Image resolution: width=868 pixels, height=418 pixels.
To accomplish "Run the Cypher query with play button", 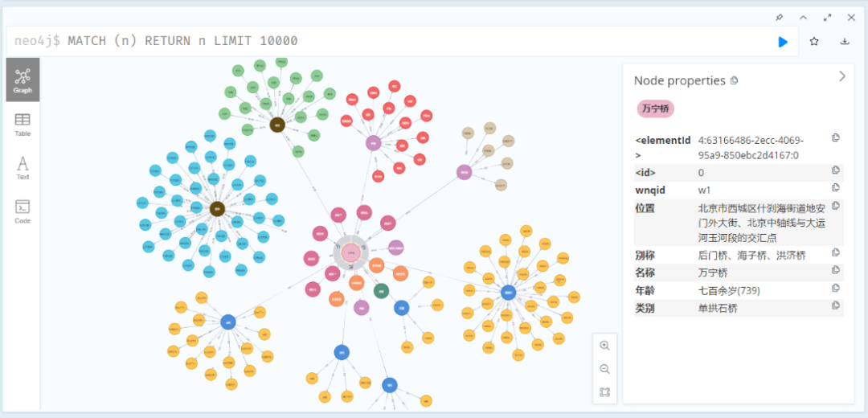I will [x=783, y=42].
